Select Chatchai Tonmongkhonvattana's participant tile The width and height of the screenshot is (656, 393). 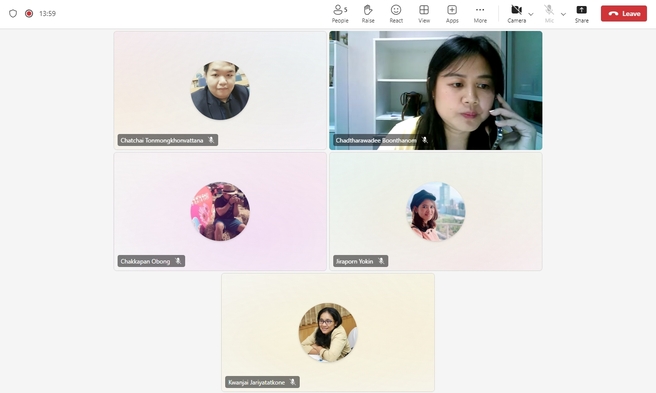point(220,90)
